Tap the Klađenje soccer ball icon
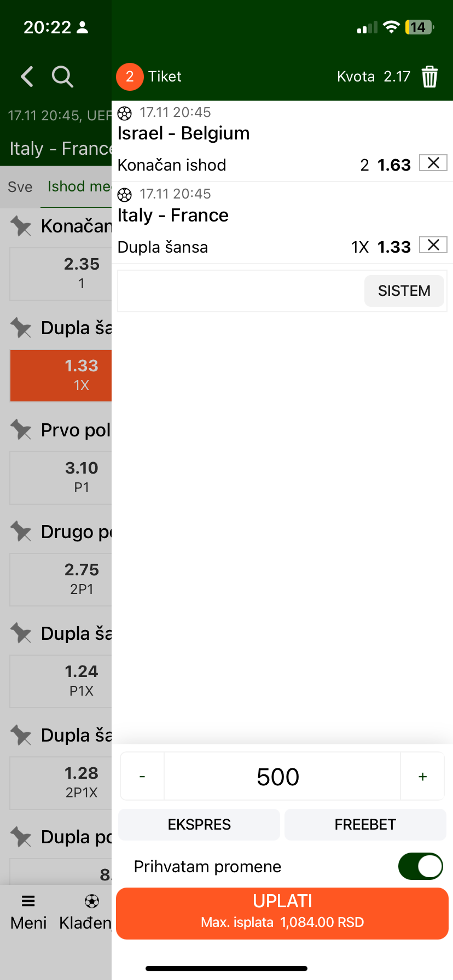453x980 pixels. coord(91,901)
